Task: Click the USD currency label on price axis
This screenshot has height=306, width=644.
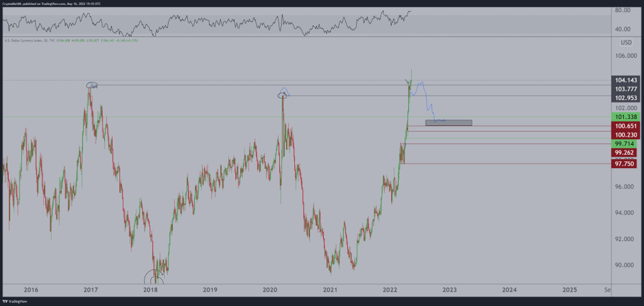Action: (x=626, y=43)
